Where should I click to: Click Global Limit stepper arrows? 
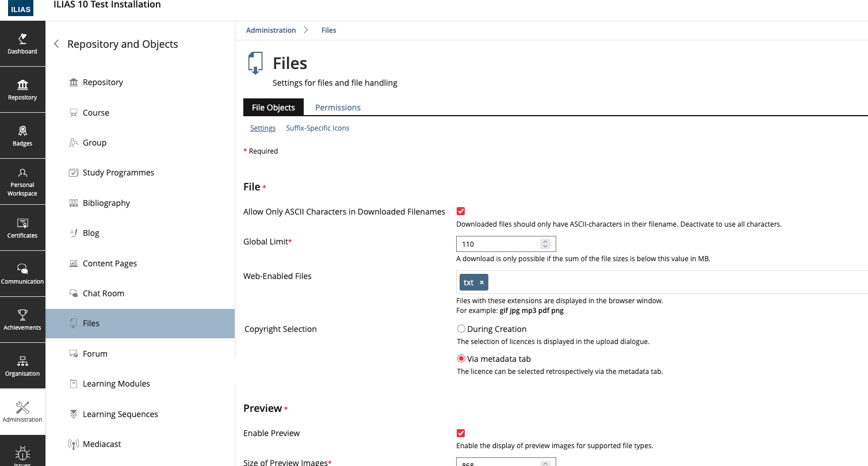tap(545, 244)
